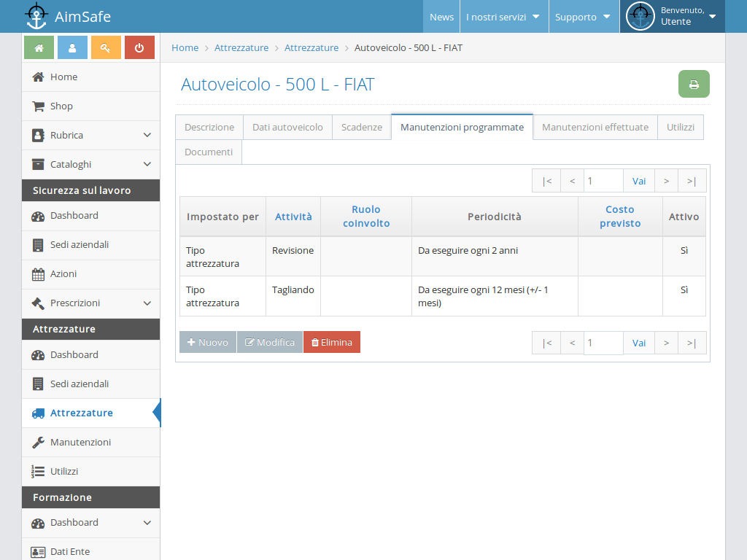Select the Manutenzioni programmate tab

pyautogui.click(x=462, y=127)
